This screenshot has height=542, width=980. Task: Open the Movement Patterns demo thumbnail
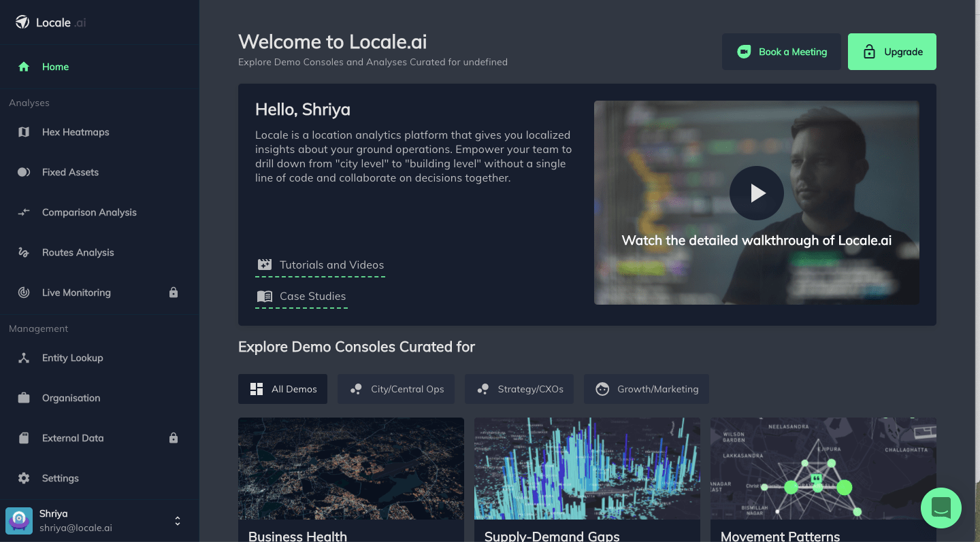(823, 469)
